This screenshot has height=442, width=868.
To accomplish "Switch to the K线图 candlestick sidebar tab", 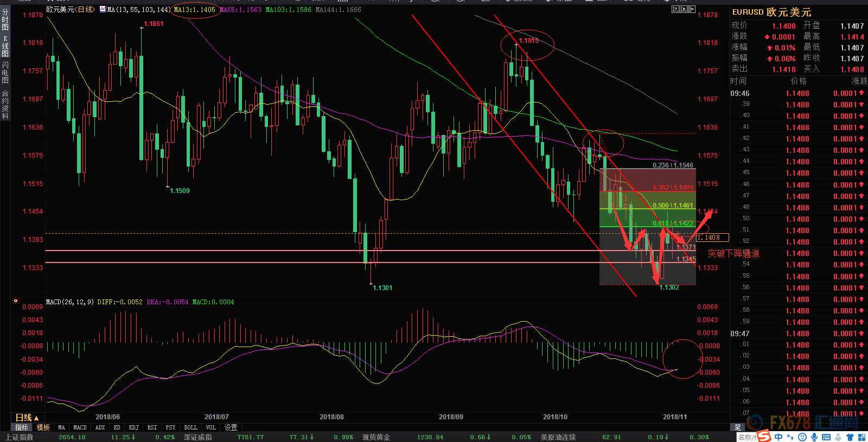I will point(5,47).
